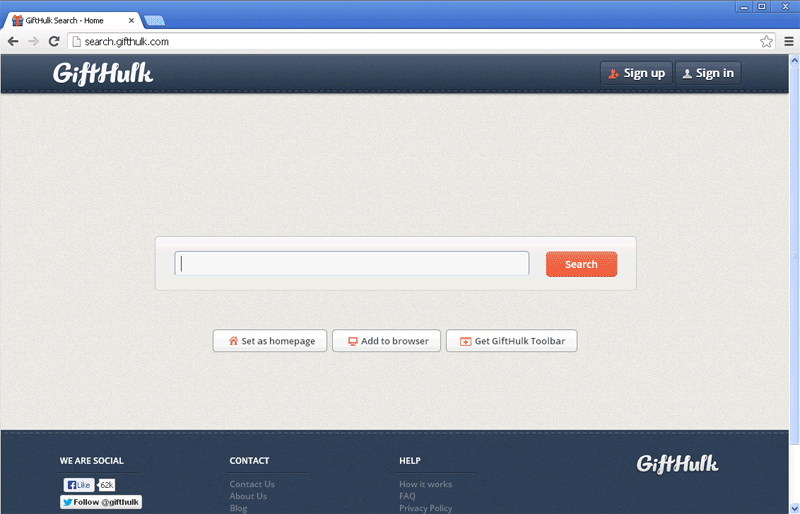This screenshot has width=800, height=514.
Task: Click the Facebook Like button
Action: point(79,485)
